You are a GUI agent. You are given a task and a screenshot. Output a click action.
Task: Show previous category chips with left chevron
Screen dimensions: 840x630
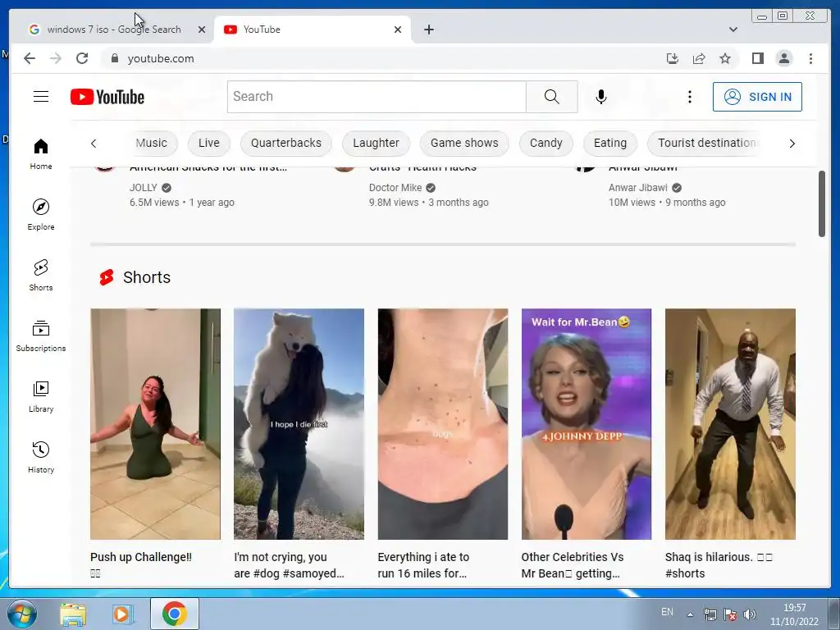pos(94,143)
